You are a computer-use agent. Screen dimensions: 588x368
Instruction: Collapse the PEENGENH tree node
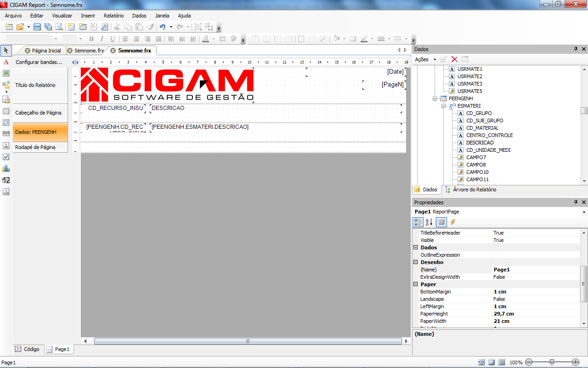435,98
